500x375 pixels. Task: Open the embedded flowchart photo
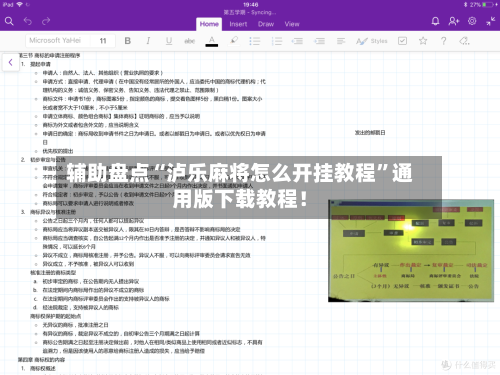411,251
